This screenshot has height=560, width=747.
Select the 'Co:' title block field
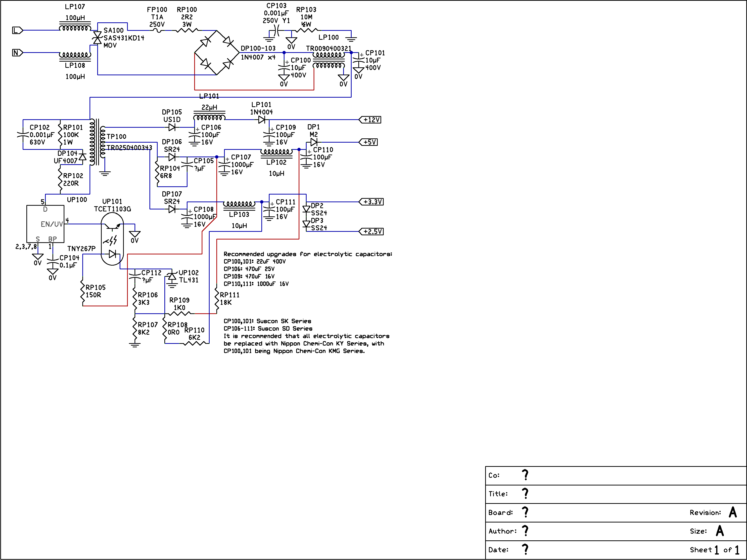pyautogui.click(x=616, y=476)
